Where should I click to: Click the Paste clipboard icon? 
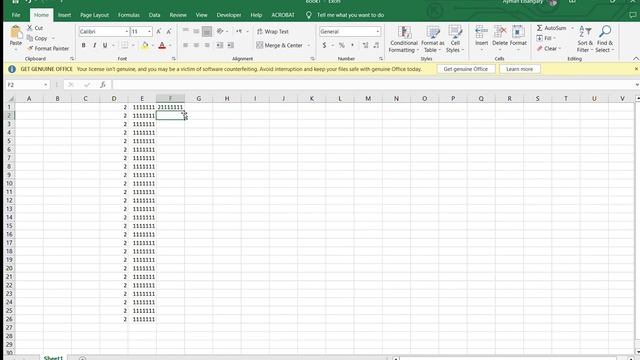(16, 33)
